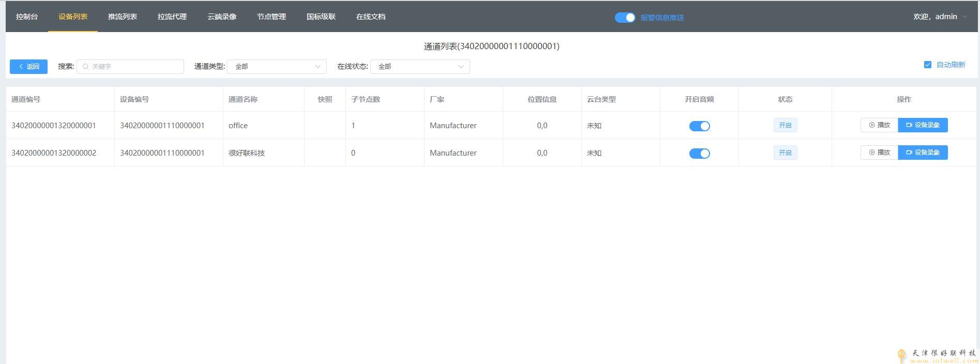Open the 欢迎, admin user menu
The height and width of the screenshot is (364, 980).
(940, 17)
